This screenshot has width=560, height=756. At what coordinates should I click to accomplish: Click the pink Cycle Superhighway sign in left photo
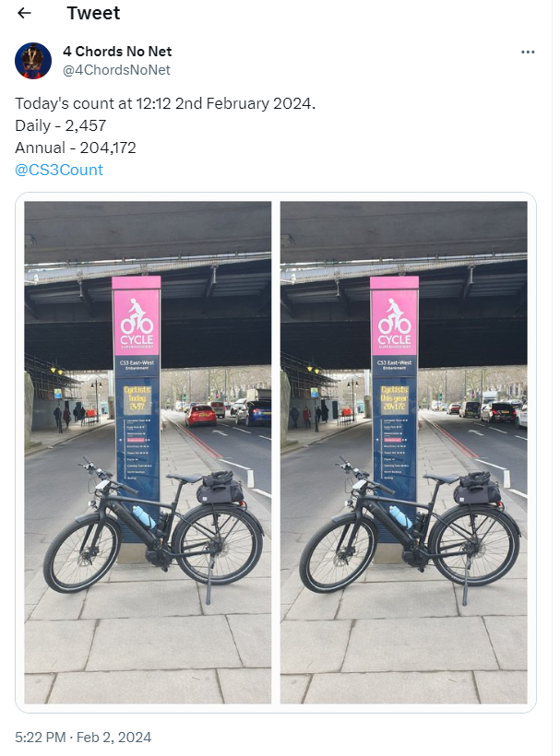(137, 316)
